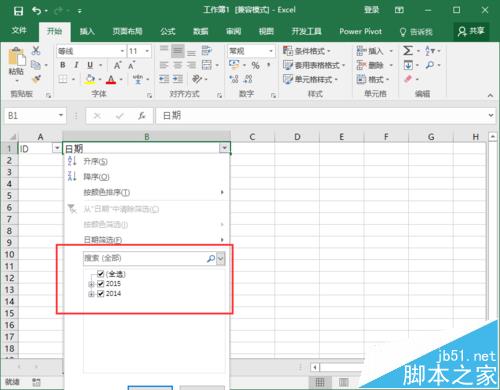Switch to the 公式 Formulas tab
This screenshot has width=500, height=390.
click(168, 32)
